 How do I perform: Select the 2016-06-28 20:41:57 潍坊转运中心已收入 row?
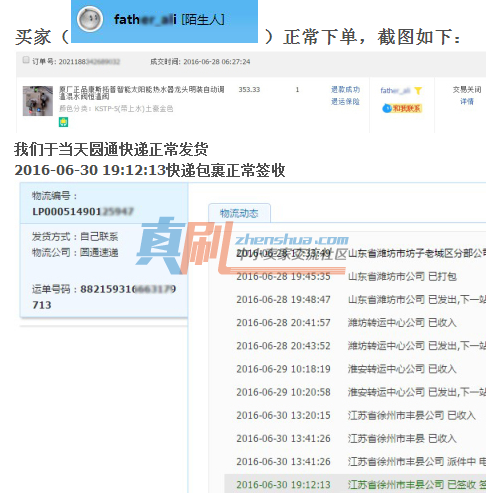[x=346, y=323]
